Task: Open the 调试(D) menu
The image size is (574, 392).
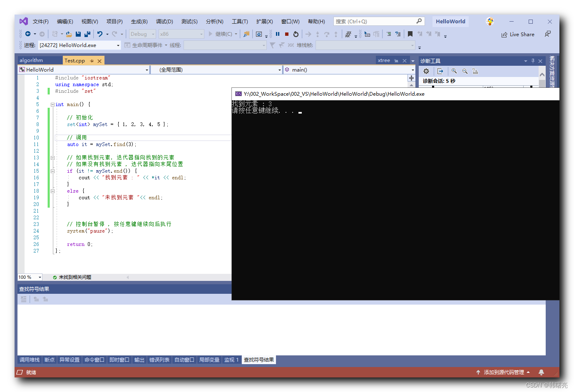Action: pos(164,21)
